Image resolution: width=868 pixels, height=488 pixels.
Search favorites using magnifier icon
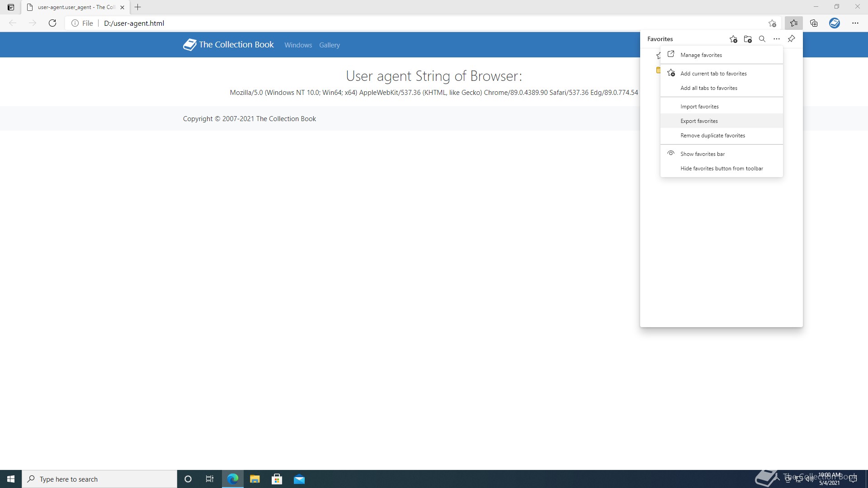[762, 39]
